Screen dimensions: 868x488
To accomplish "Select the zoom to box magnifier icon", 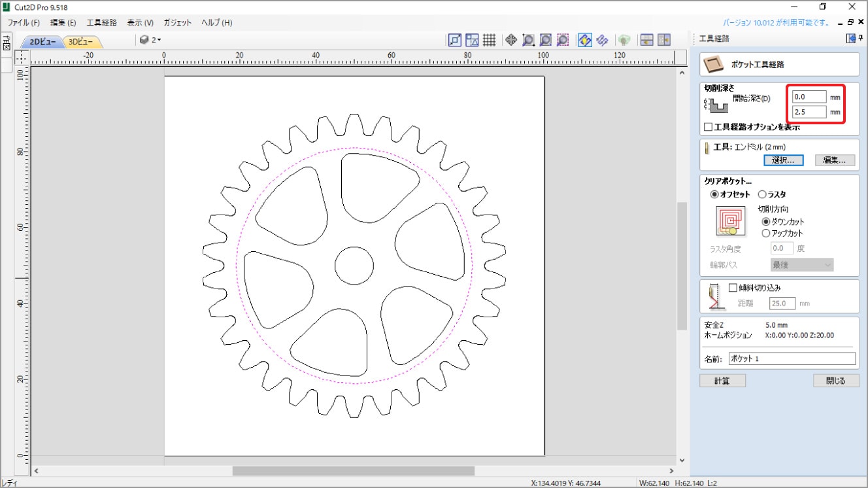I will click(x=528, y=40).
